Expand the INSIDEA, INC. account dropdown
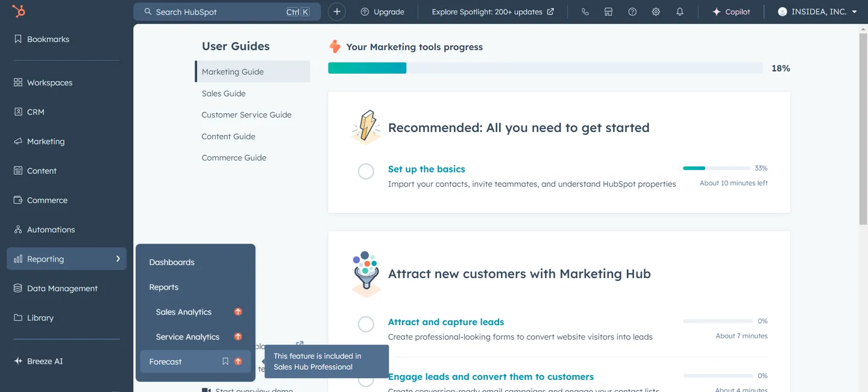 [x=817, y=11]
